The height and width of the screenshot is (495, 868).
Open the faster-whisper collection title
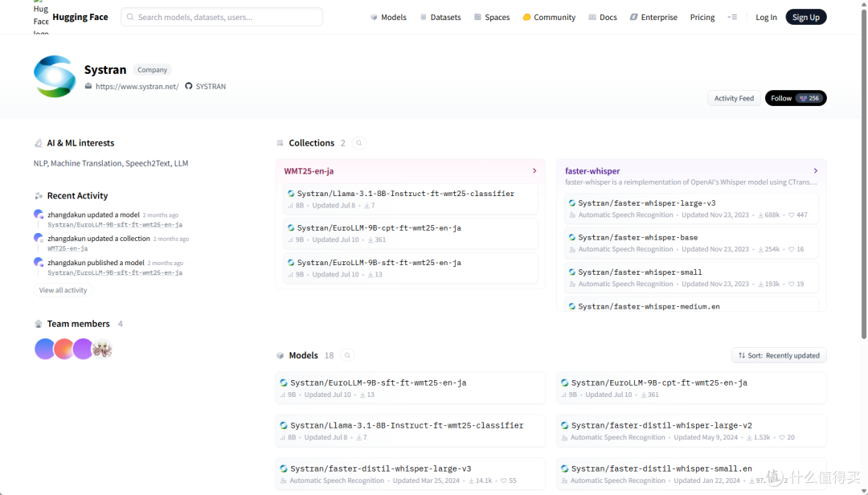click(x=592, y=171)
